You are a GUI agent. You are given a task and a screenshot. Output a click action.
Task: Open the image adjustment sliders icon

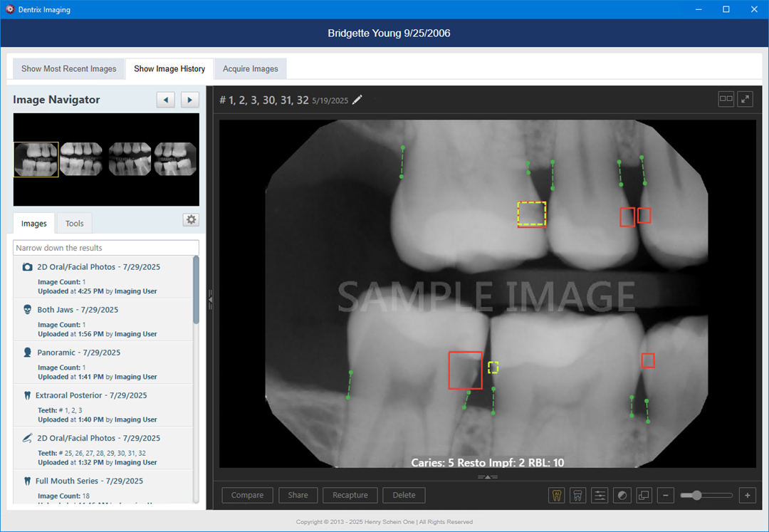[600, 495]
